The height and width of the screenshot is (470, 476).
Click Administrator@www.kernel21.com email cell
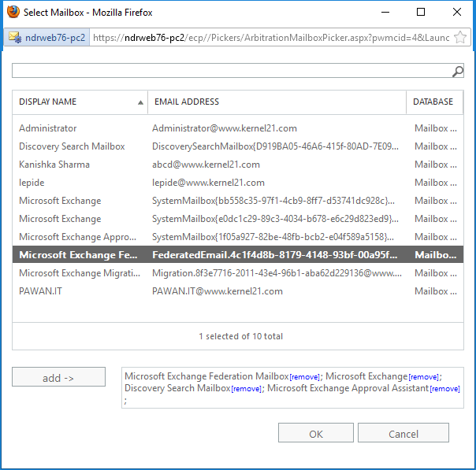pos(225,128)
